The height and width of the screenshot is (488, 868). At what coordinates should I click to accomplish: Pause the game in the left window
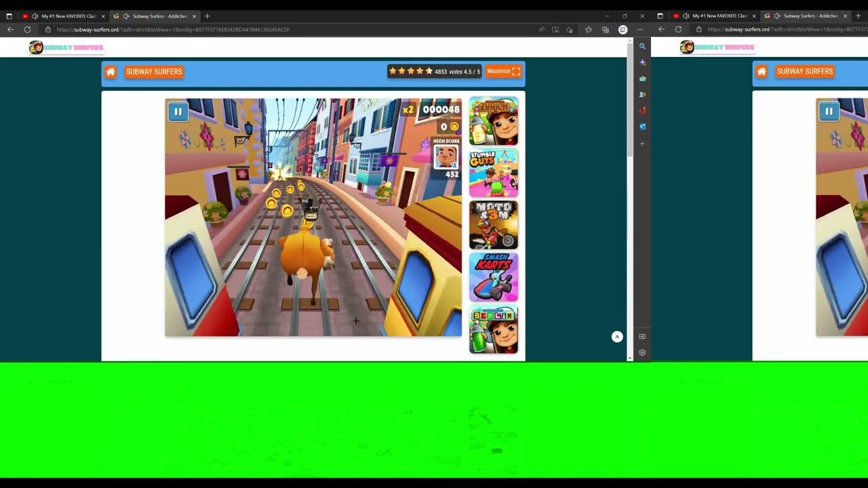tap(178, 112)
